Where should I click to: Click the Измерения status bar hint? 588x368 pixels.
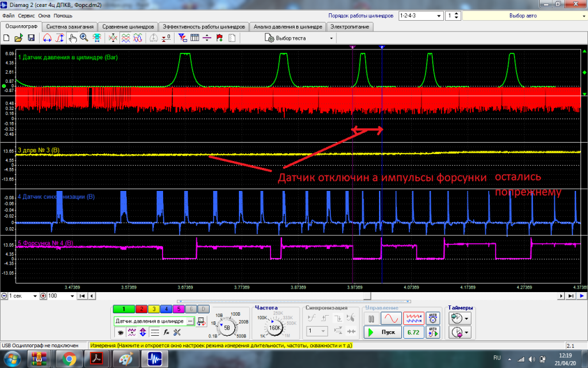[221, 346]
